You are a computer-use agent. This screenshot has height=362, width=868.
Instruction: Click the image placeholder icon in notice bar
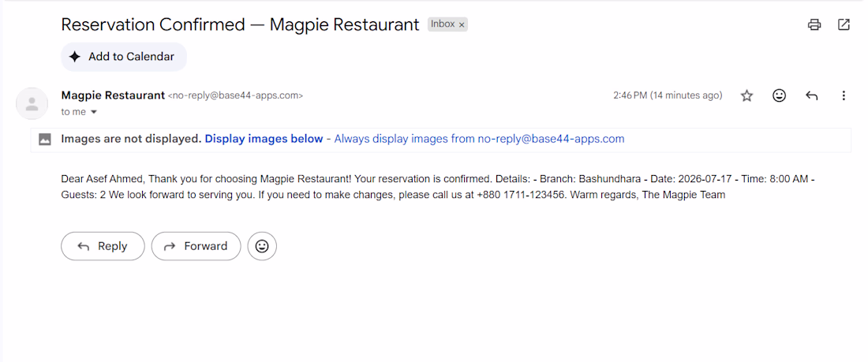tap(46, 139)
